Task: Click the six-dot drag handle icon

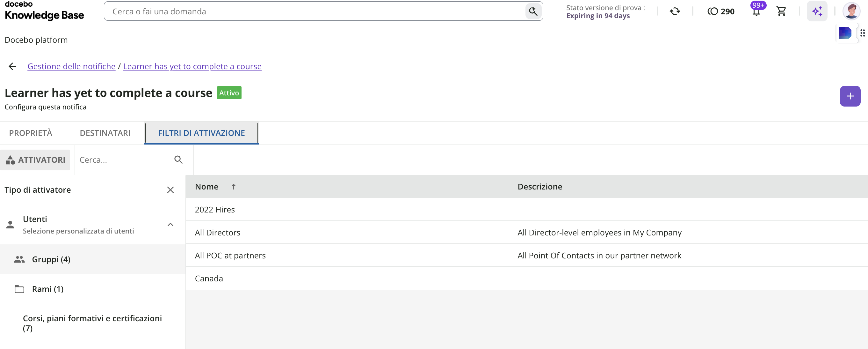Action: 862,33
